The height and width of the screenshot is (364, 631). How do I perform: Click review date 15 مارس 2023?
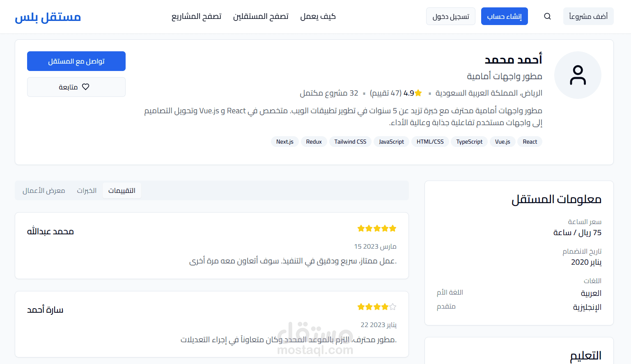[375, 246]
